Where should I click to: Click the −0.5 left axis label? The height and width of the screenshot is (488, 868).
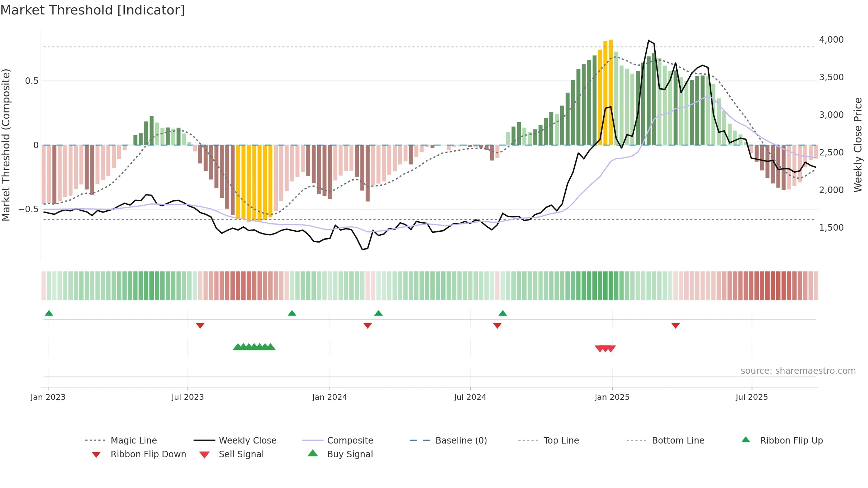(29, 209)
